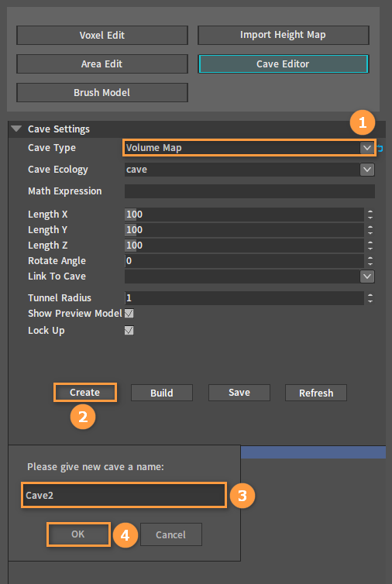The height and width of the screenshot is (584, 392).
Task: Click the Create button
Action: tap(85, 393)
